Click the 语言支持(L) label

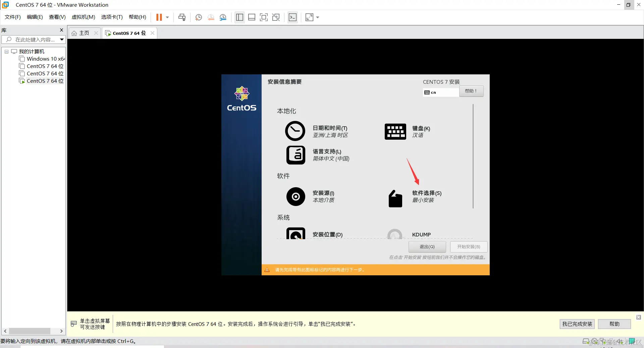tap(327, 152)
